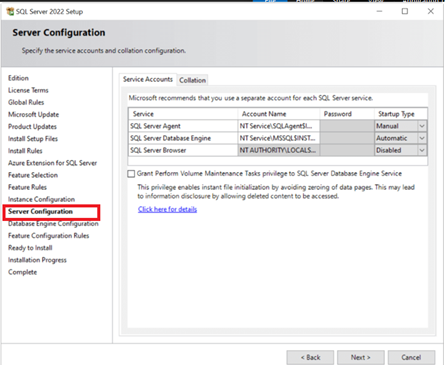Select the SQL Server Browser service label
The height and width of the screenshot is (365, 445).
click(x=158, y=150)
